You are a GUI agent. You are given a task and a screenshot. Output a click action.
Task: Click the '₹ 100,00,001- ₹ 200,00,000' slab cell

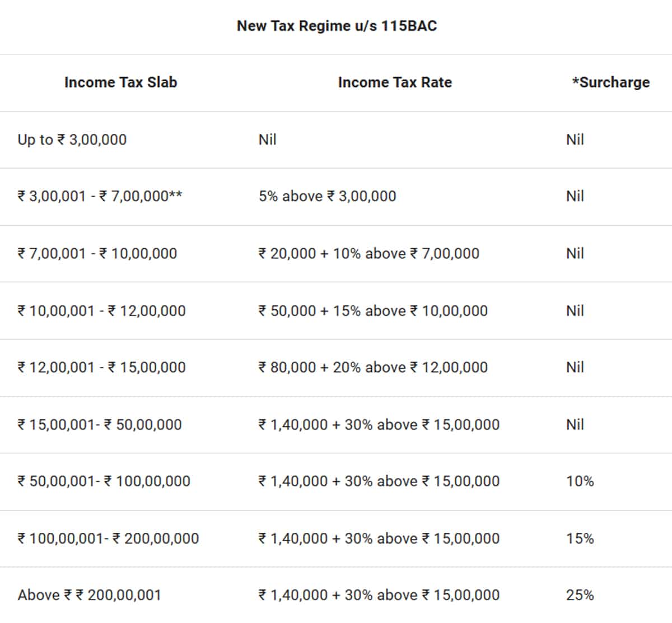[108, 538]
